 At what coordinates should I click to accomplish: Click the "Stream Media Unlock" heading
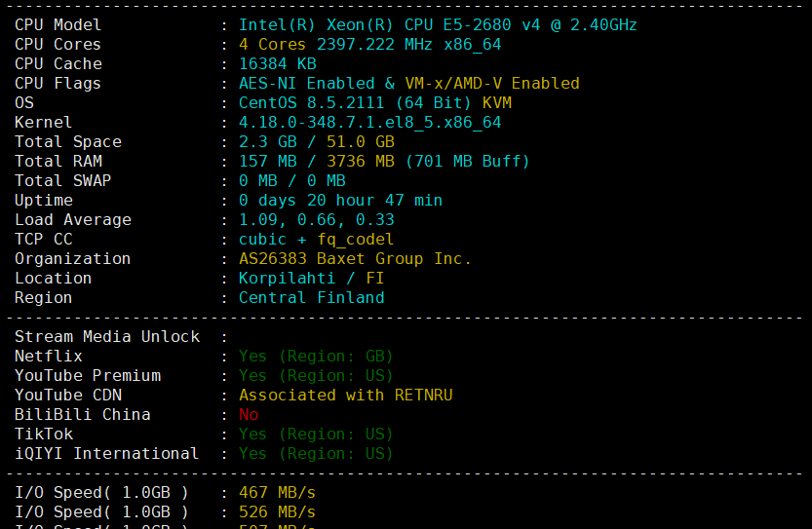tap(107, 337)
